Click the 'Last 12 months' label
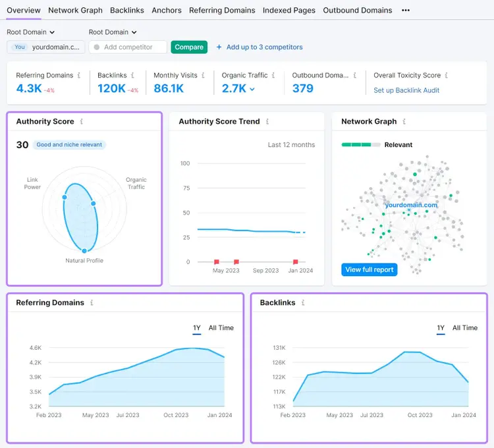 (x=291, y=144)
